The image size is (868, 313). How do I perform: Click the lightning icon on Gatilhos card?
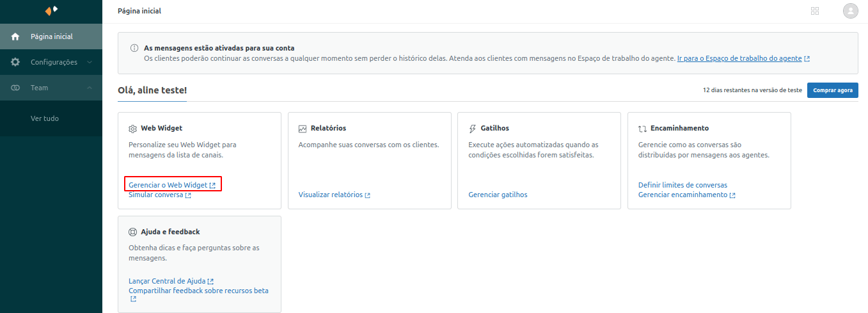point(473,129)
